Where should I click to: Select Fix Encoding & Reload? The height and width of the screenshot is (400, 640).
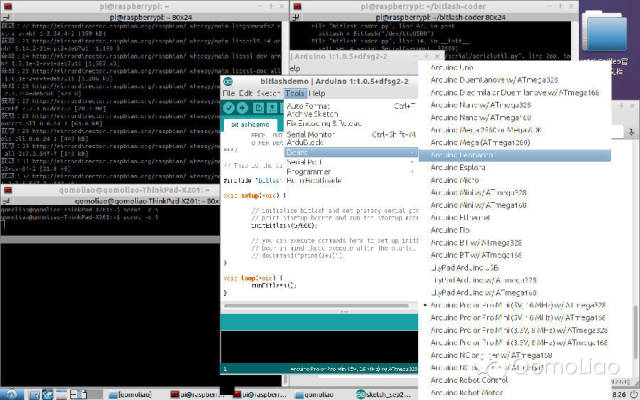click(351, 123)
